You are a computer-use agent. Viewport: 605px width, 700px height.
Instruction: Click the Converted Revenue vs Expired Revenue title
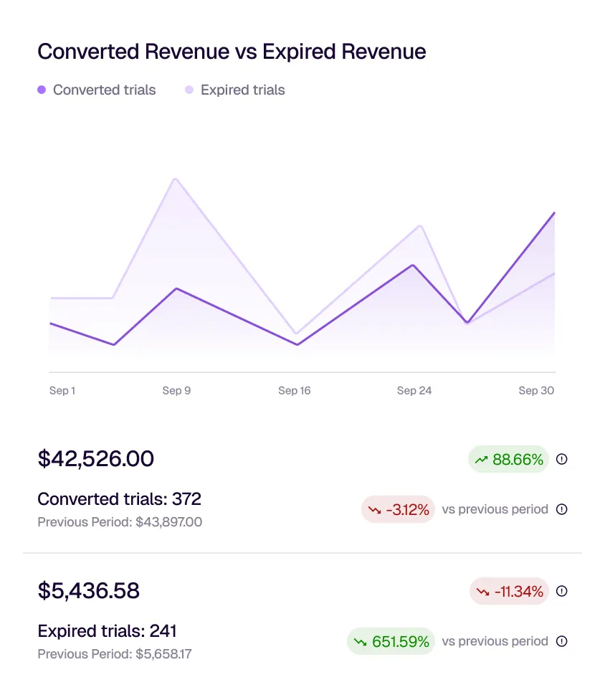(x=232, y=51)
